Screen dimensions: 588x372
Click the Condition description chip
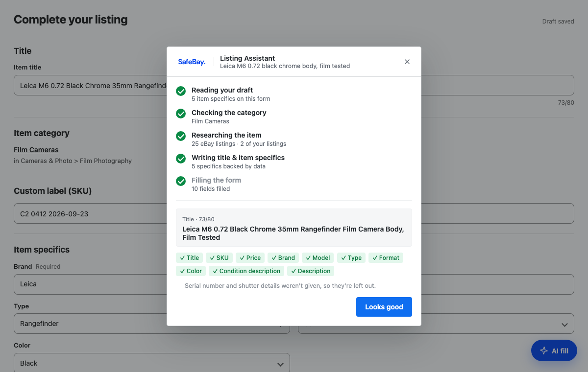tap(246, 271)
